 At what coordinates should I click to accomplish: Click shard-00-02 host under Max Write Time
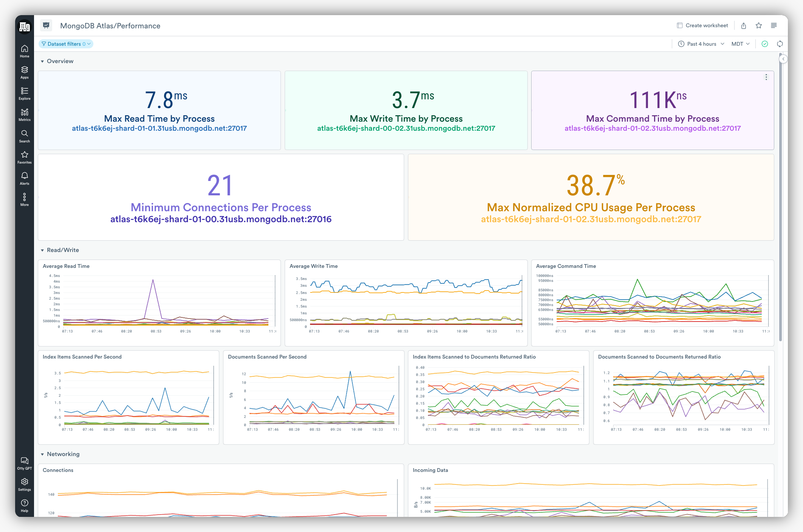click(x=406, y=128)
